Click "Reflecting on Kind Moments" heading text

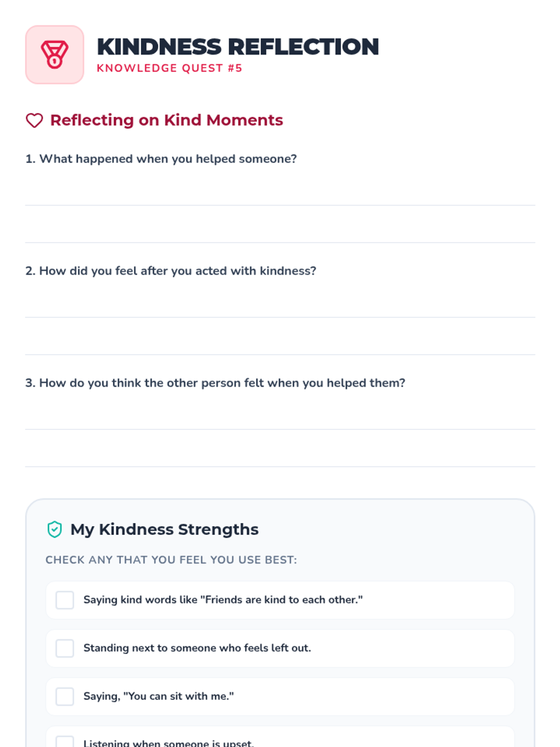tap(167, 120)
